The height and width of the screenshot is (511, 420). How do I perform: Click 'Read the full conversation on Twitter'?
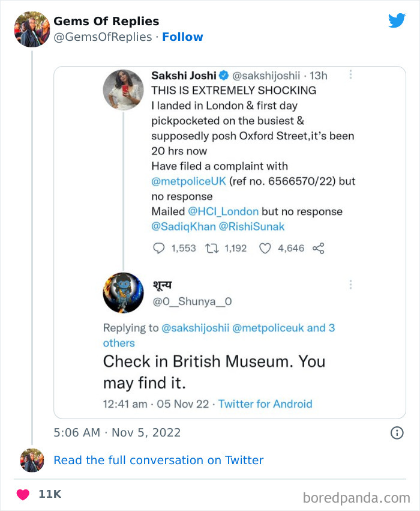coord(158,460)
